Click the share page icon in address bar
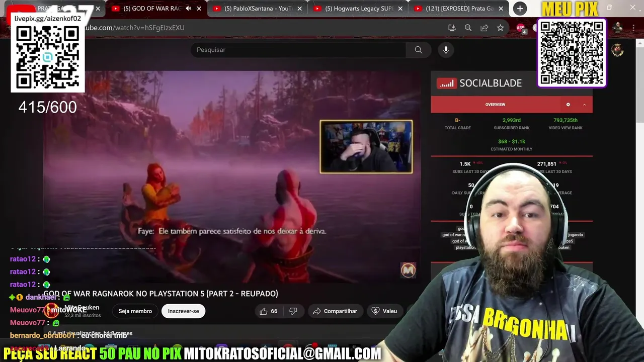Screen dimensions: 644x362 [x=484, y=28]
